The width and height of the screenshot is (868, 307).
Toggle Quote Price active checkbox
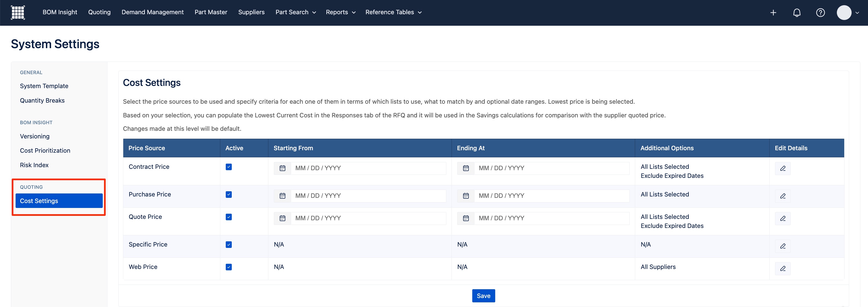(x=229, y=217)
